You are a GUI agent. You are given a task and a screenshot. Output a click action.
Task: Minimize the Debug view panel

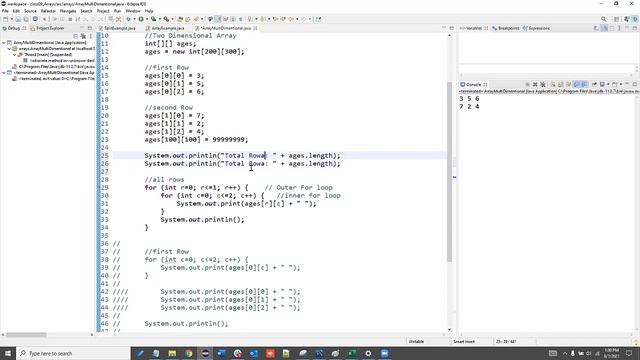click(82, 28)
